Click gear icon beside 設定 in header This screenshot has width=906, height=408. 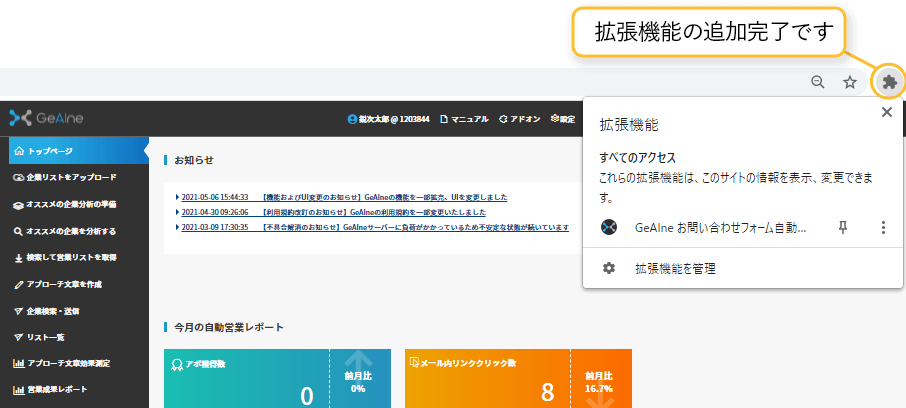click(555, 119)
